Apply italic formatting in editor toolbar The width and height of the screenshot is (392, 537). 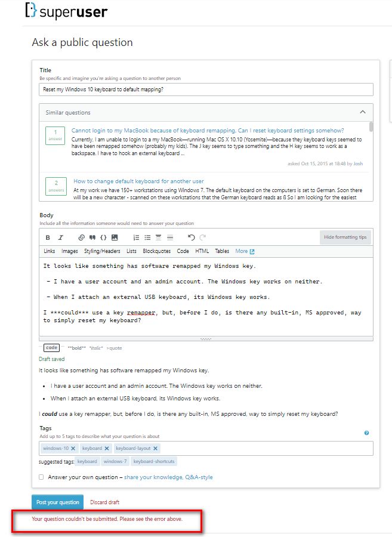(x=61, y=237)
